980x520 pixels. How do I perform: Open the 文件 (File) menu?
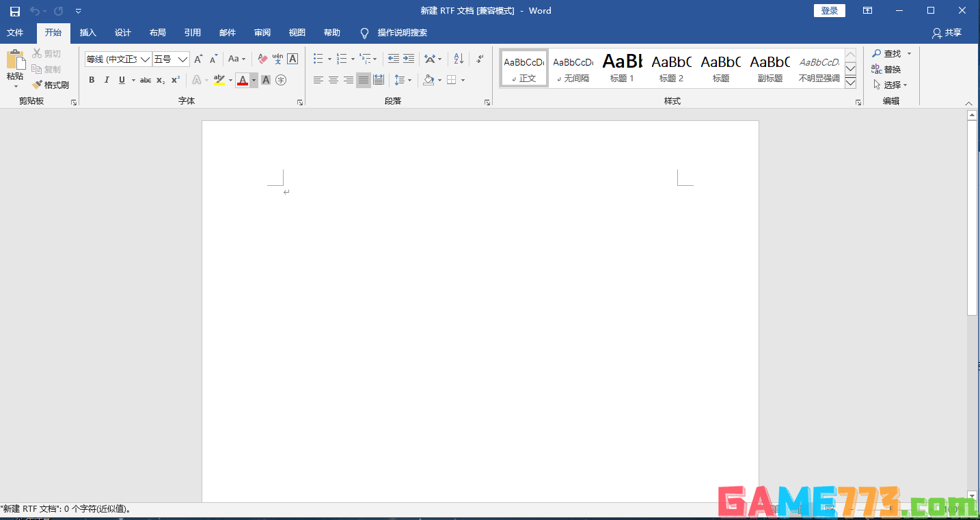[15, 33]
